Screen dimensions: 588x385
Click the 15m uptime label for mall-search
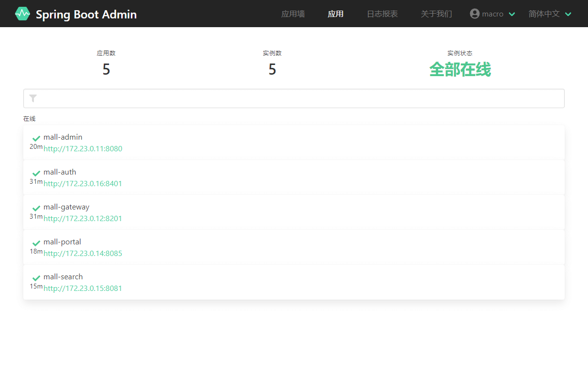click(x=36, y=286)
